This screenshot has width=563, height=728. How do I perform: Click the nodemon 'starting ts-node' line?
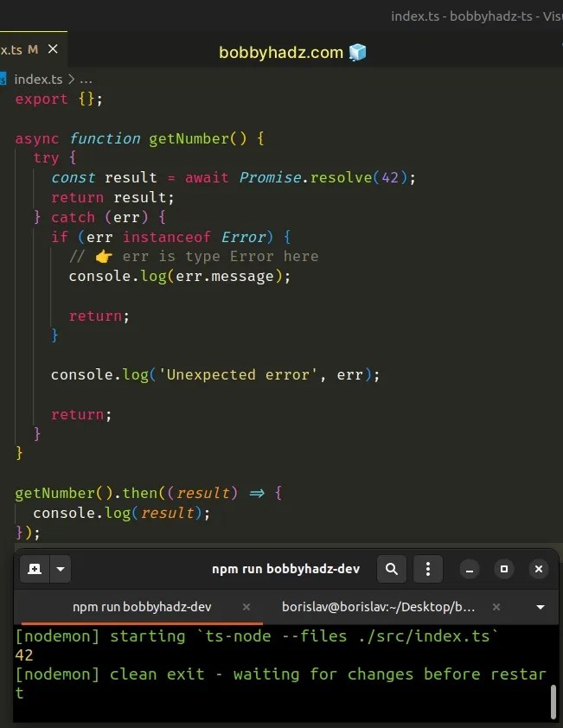click(257, 635)
